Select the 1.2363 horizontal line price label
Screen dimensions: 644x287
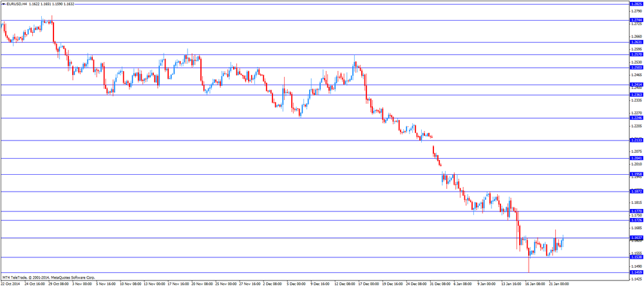tap(636, 95)
